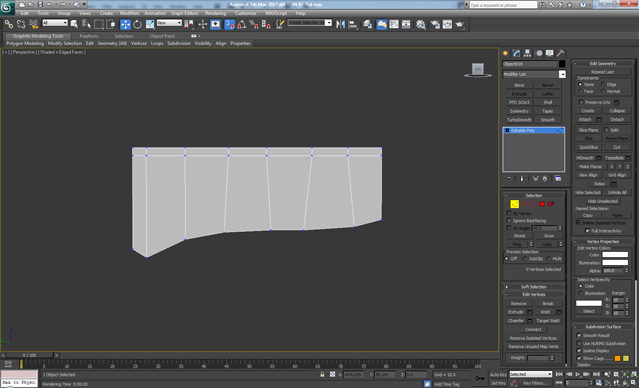Toggle the 3D Snaps icon
The height and width of the screenshot is (388, 639).
pyautogui.click(x=230, y=24)
